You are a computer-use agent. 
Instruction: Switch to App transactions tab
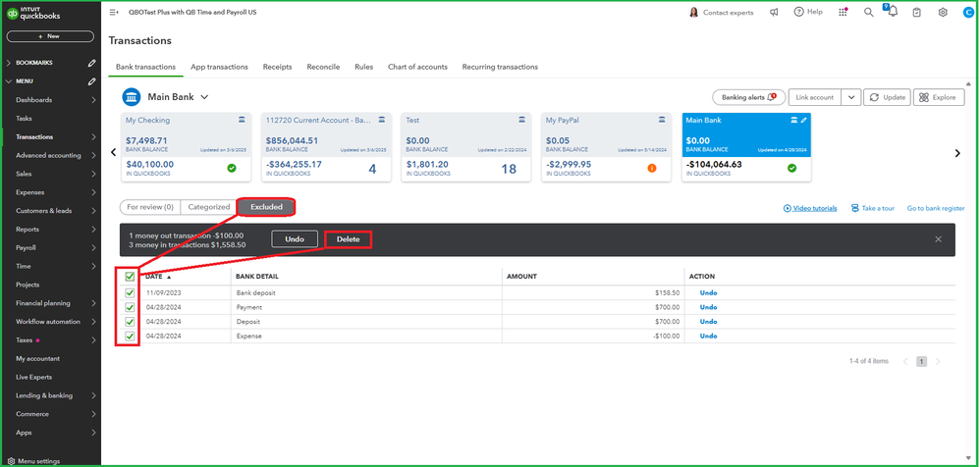click(219, 67)
